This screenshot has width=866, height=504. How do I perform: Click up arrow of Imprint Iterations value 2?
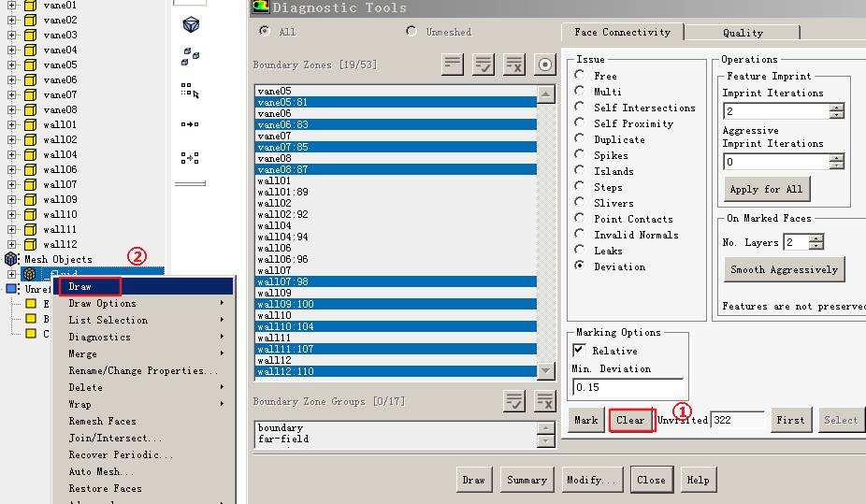coord(837,108)
